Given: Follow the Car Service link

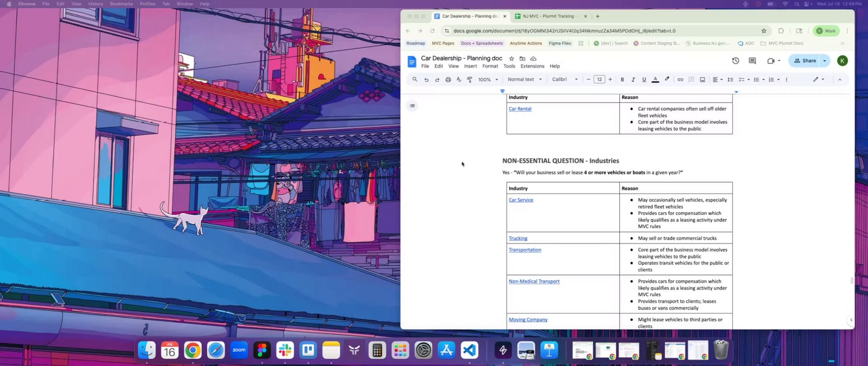Looking at the screenshot, I should [521, 200].
